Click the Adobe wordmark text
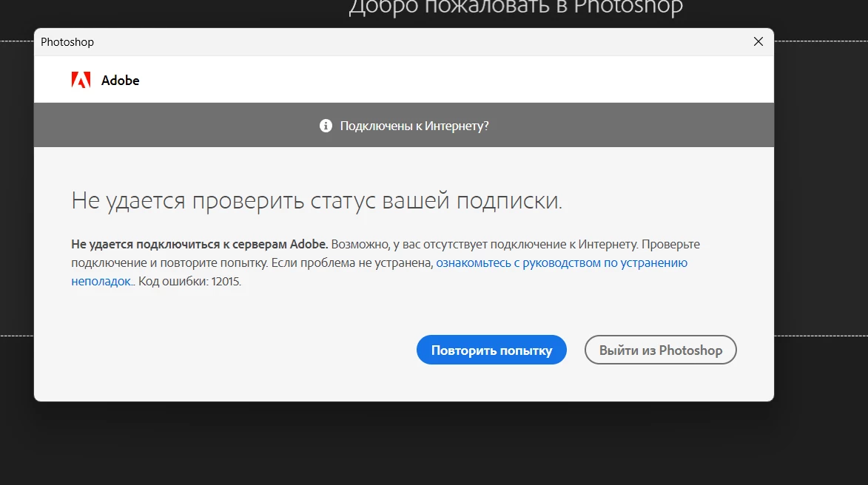 120,80
